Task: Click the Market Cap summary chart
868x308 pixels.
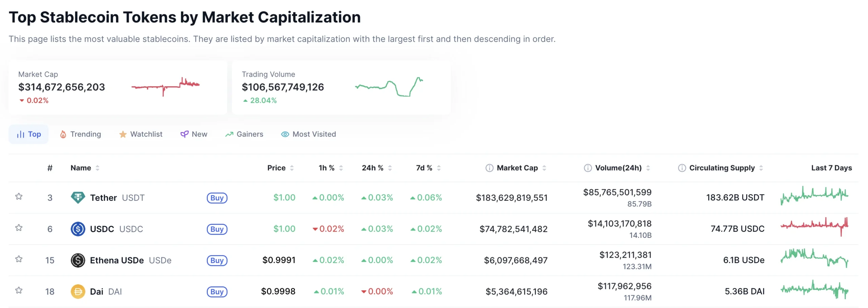Action: coord(165,86)
